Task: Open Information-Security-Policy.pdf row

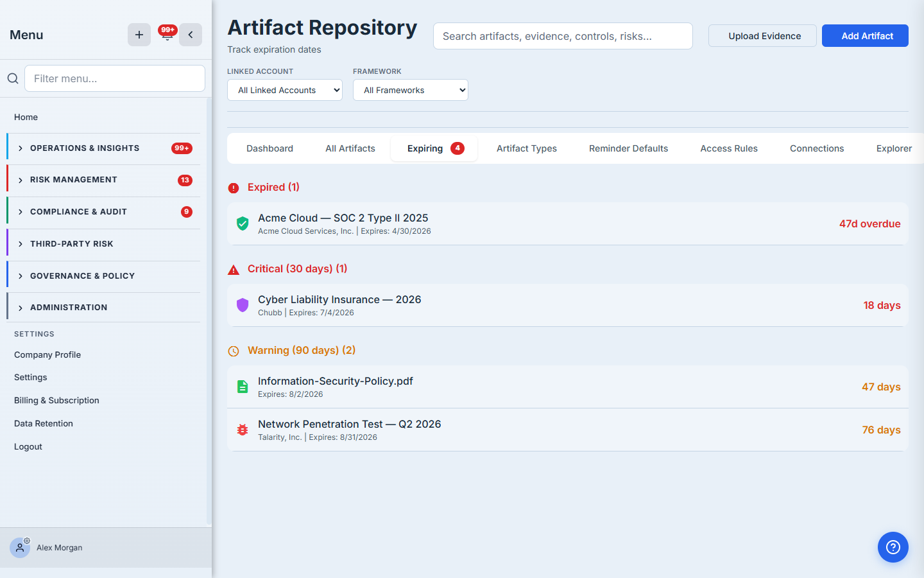Action: [568, 387]
